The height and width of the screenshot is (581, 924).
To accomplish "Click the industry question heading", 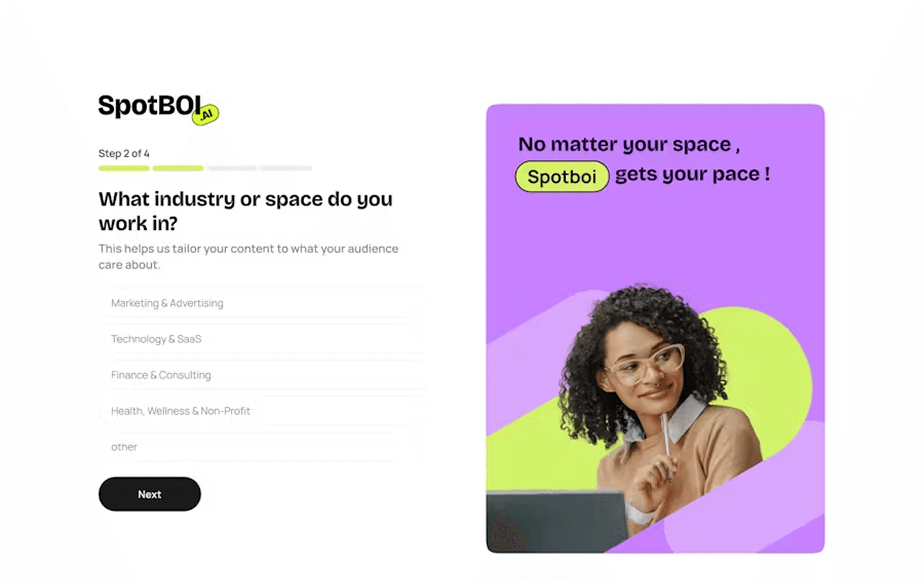I will [x=246, y=211].
